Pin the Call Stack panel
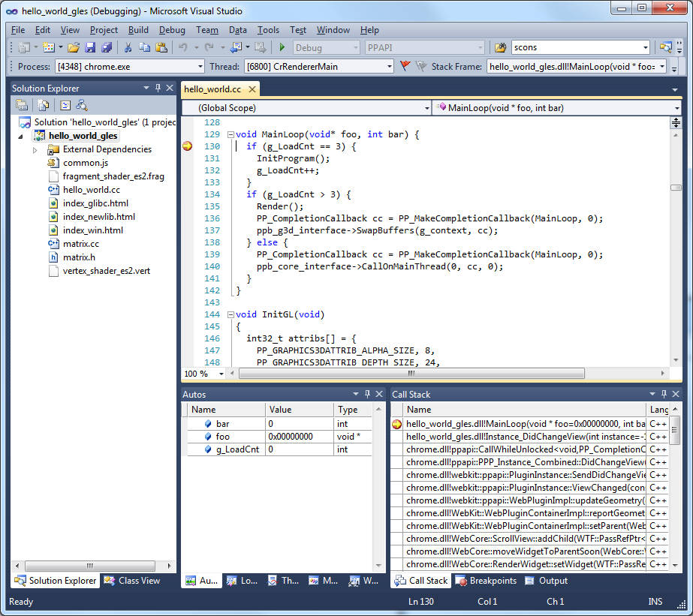 pos(664,394)
